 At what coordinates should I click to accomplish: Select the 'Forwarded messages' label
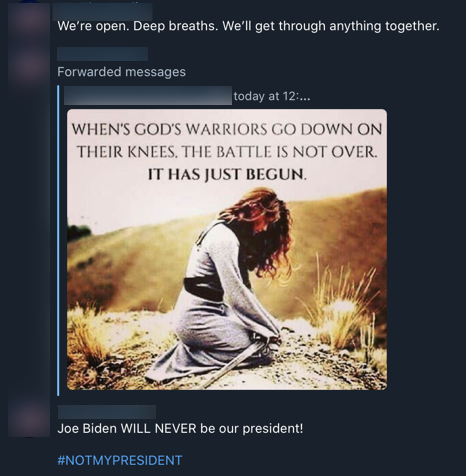pyautogui.click(x=121, y=72)
